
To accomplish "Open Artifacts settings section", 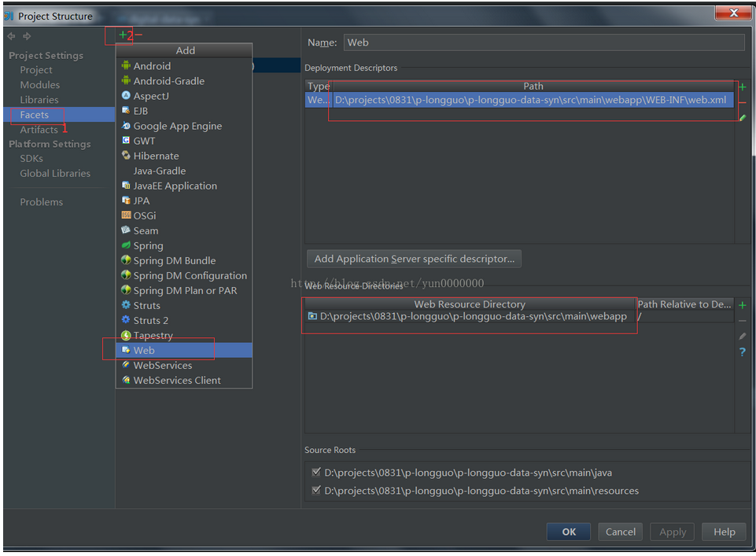I will click(x=39, y=130).
